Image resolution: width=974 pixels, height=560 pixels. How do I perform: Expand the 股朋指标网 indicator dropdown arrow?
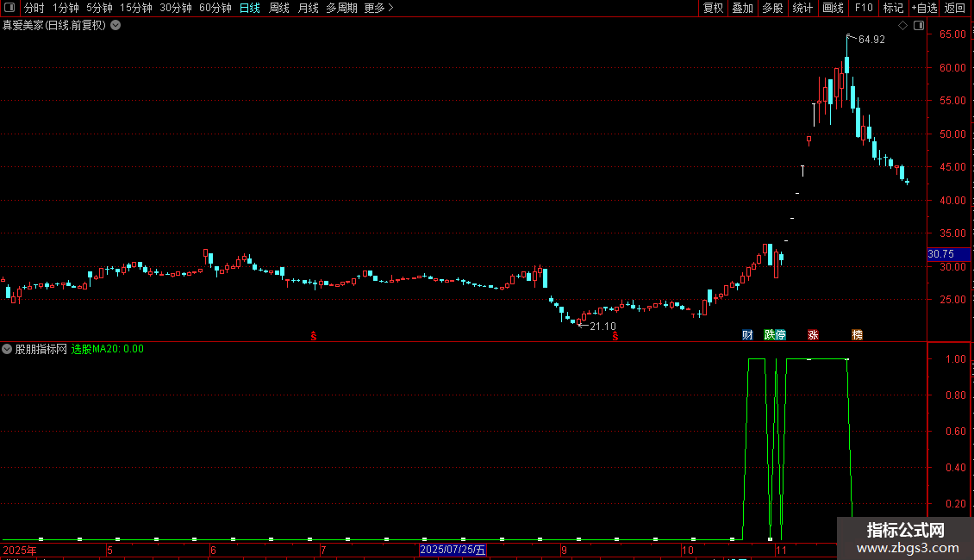pos(7,349)
